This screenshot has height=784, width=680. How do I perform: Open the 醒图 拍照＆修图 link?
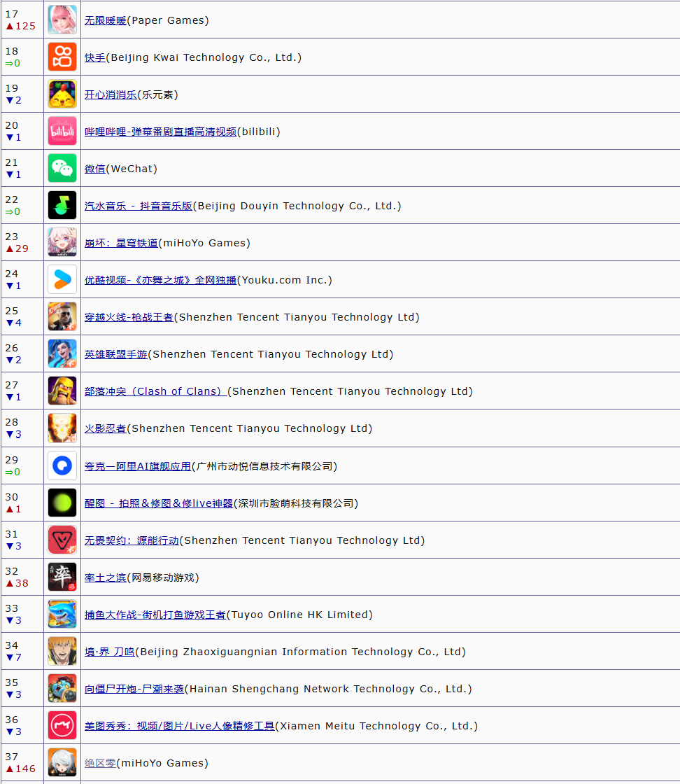point(159,503)
